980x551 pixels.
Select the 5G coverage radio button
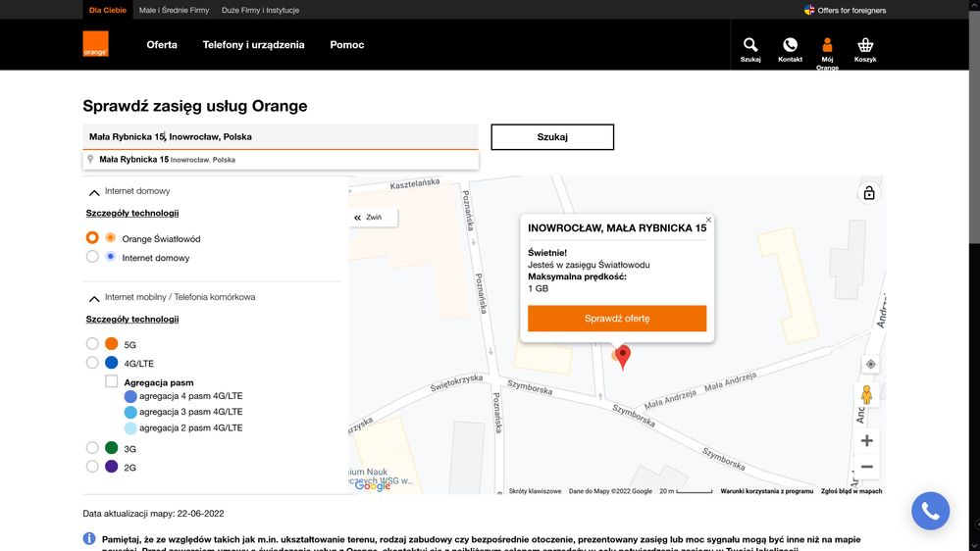pyautogui.click(x=92, y=344)
